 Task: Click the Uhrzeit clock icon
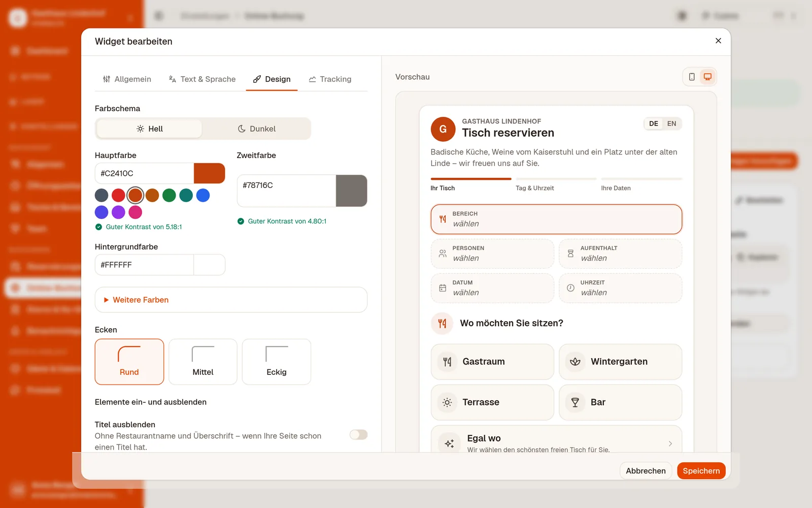[570, 288]
